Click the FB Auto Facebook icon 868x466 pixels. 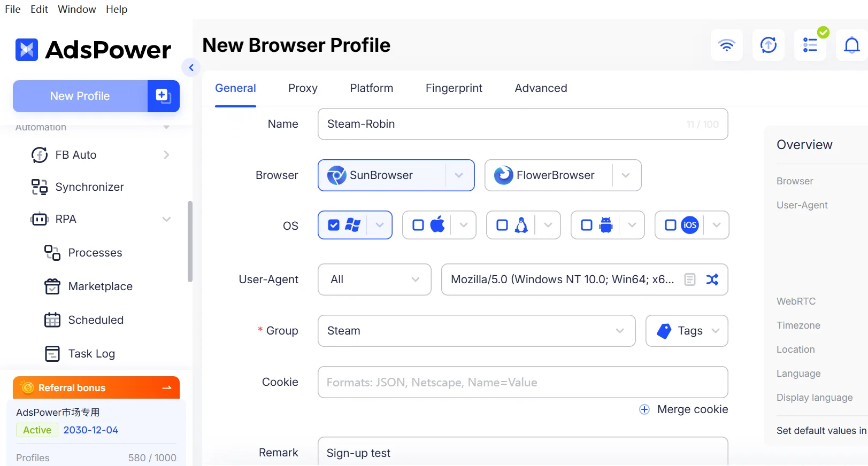(40, 155)
